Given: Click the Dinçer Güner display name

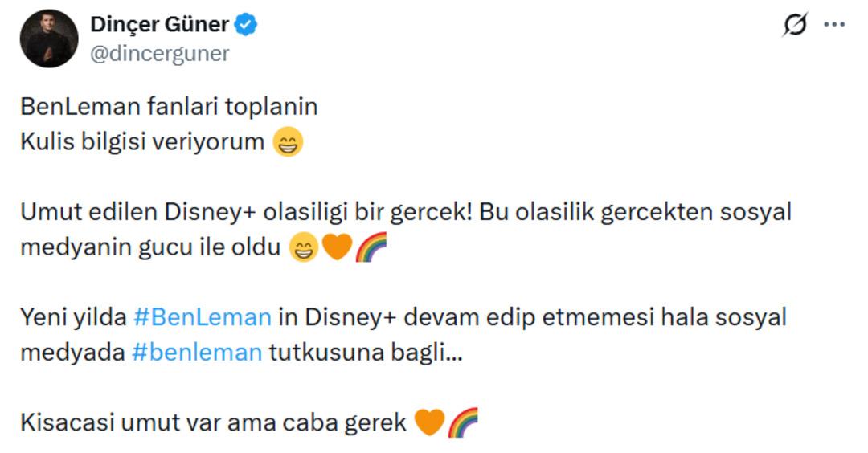Looking at the screenshot, I should point(159,25).
